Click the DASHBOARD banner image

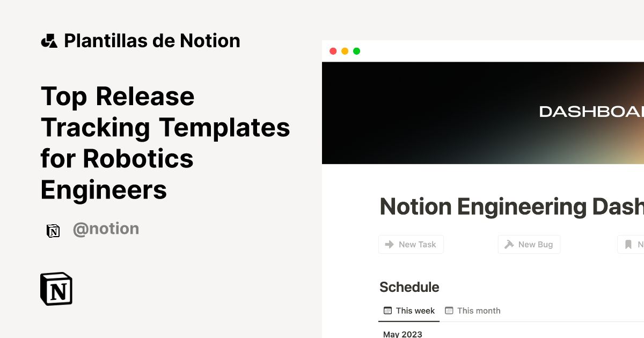point(483,113)
